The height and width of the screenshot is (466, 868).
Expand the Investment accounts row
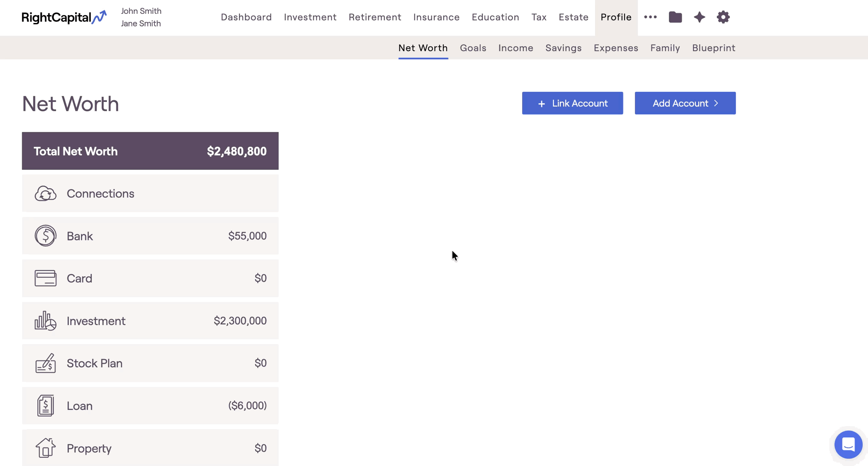point(150,321)
